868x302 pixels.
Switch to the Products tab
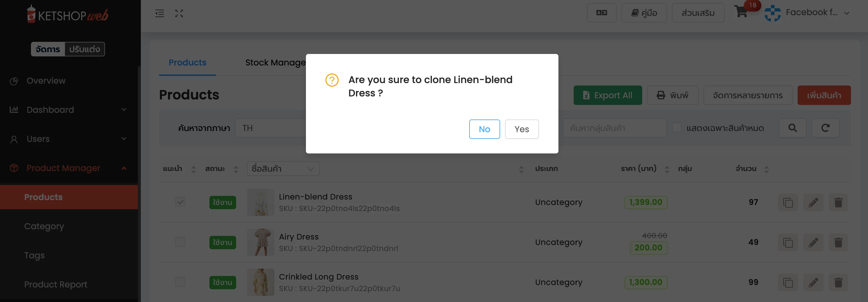click(187, 63)
